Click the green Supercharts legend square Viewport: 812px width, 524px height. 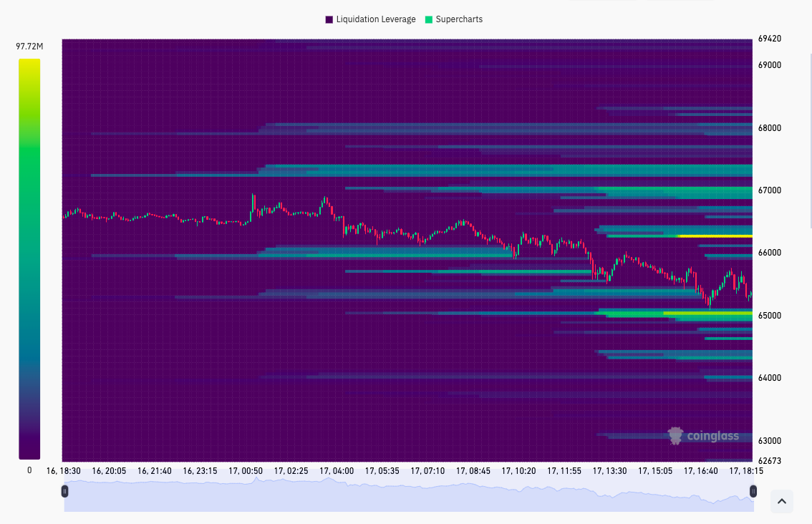click(429, 19)
